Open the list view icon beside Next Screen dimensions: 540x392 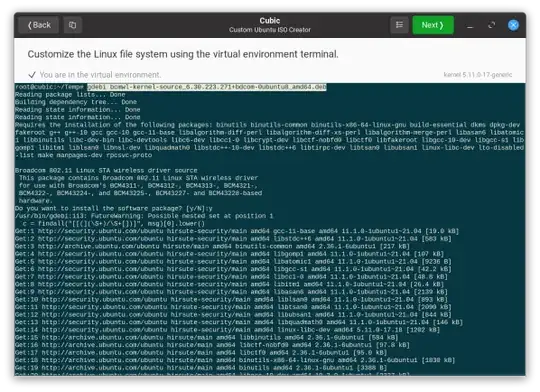click(x=399, y=25)
